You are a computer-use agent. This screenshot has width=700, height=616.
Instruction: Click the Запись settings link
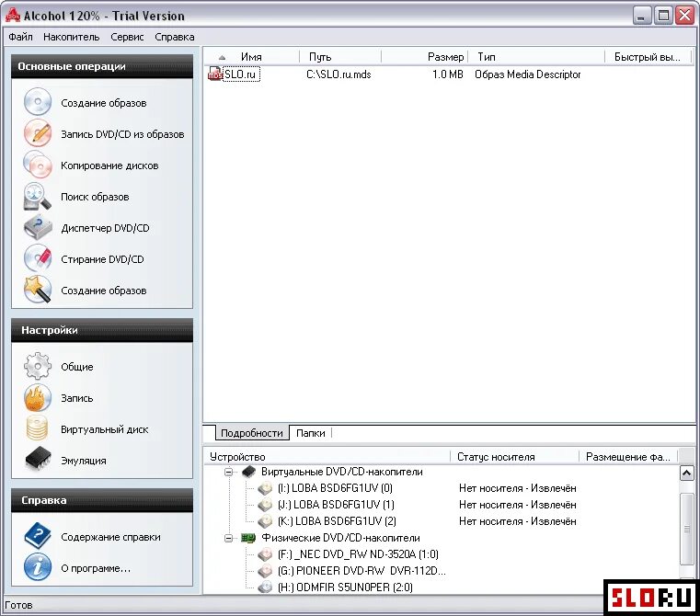[76, 398]
